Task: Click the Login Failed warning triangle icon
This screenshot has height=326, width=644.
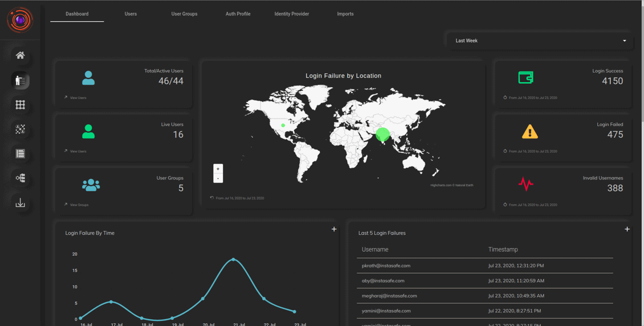Action: [529, 132]
